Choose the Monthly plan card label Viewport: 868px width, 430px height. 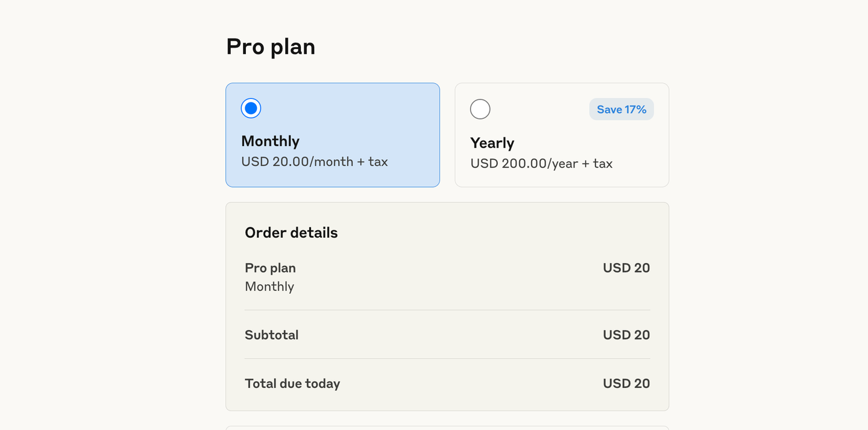click(270, 141)
